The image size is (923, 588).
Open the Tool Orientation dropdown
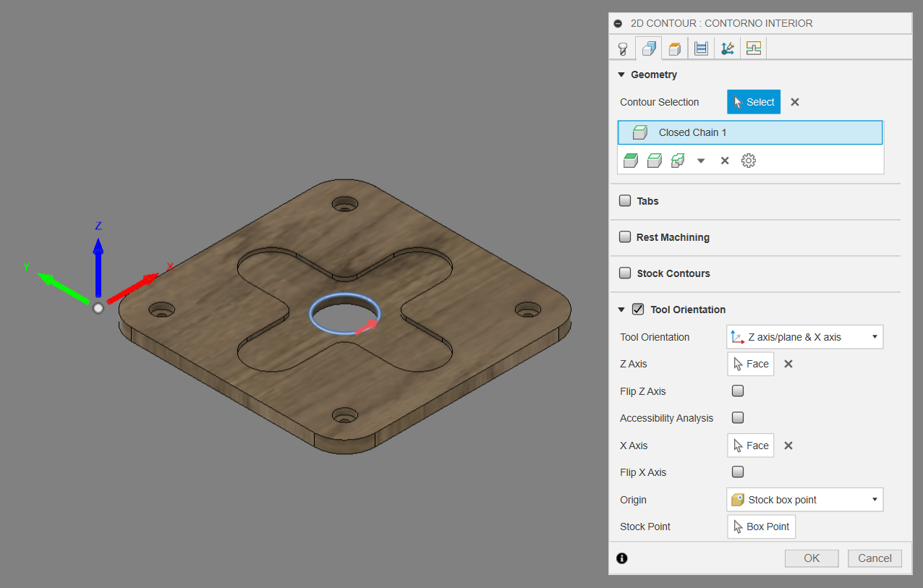[804, 337]
